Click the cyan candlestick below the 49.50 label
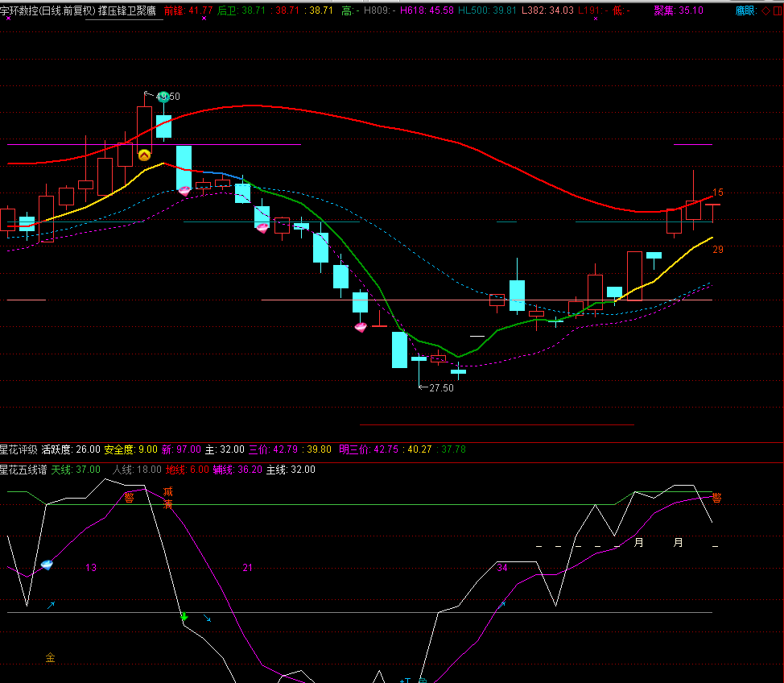784x683 pixels. tap(163, 126)
